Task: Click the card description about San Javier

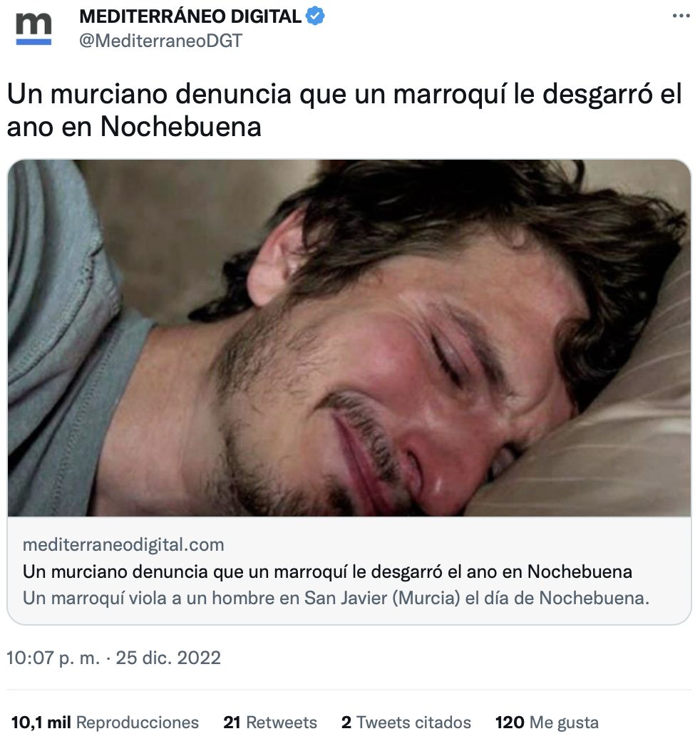Action: [336, 598]
